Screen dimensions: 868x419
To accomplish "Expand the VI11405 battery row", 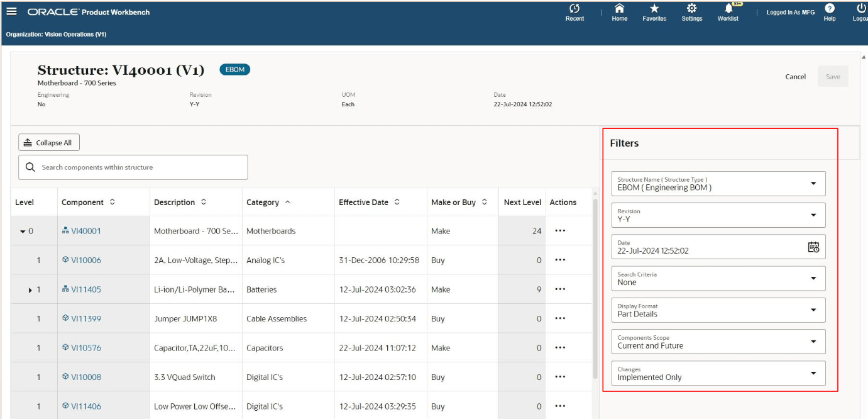I will tap(30, 290).
